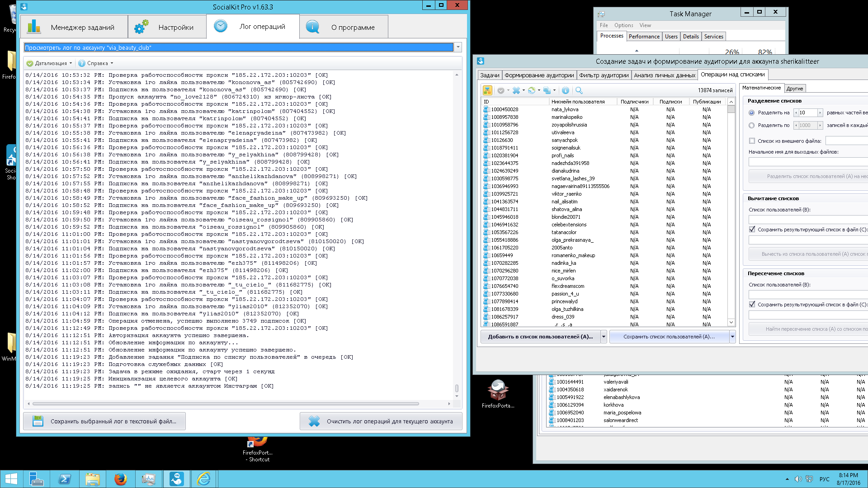This screenshot has height=488, width=868.
Task: Click the volume speaker tray icon
Action: pos(798,479)
